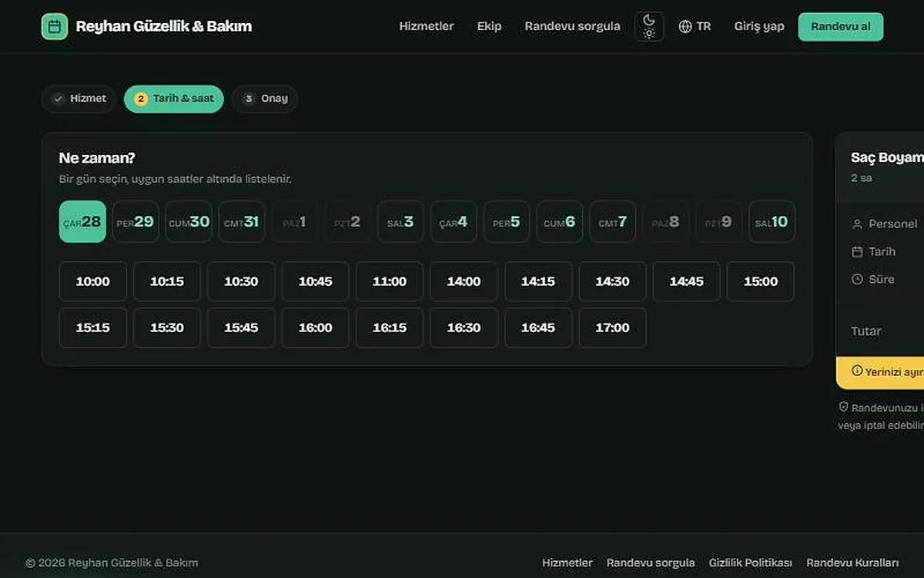Click the Reyhan Güzellik & Bakım title
This screenshot has width=924, height=578.
tap(164, 26)
